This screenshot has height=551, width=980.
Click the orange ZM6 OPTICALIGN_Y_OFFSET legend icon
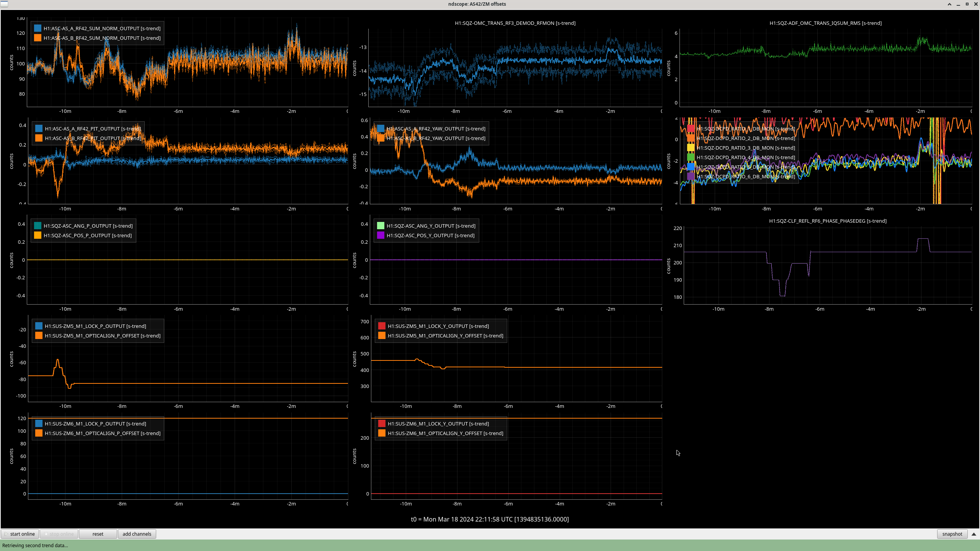coord(382,433)
